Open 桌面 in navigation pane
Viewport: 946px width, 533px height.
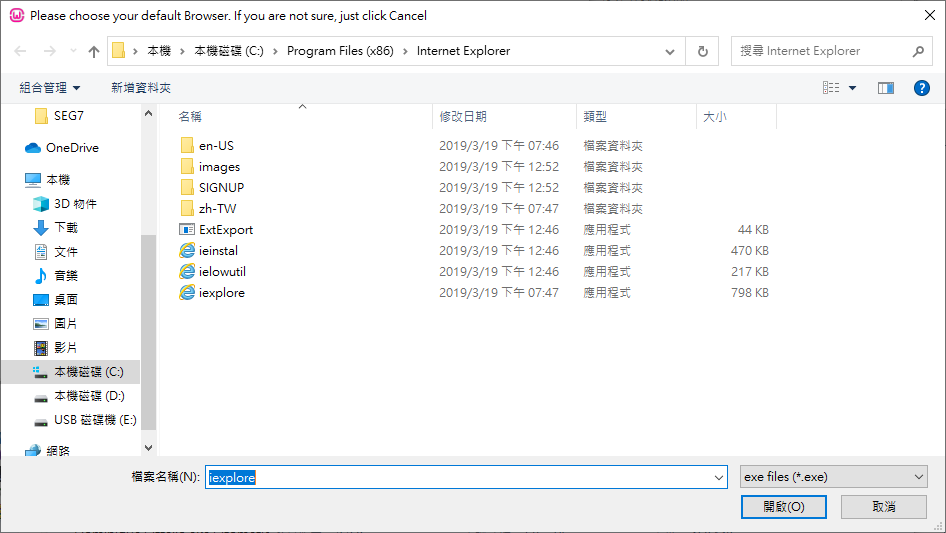56,299
